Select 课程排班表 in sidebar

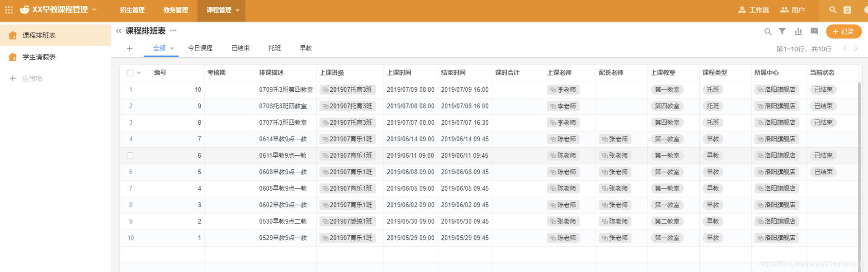(55, 35)
